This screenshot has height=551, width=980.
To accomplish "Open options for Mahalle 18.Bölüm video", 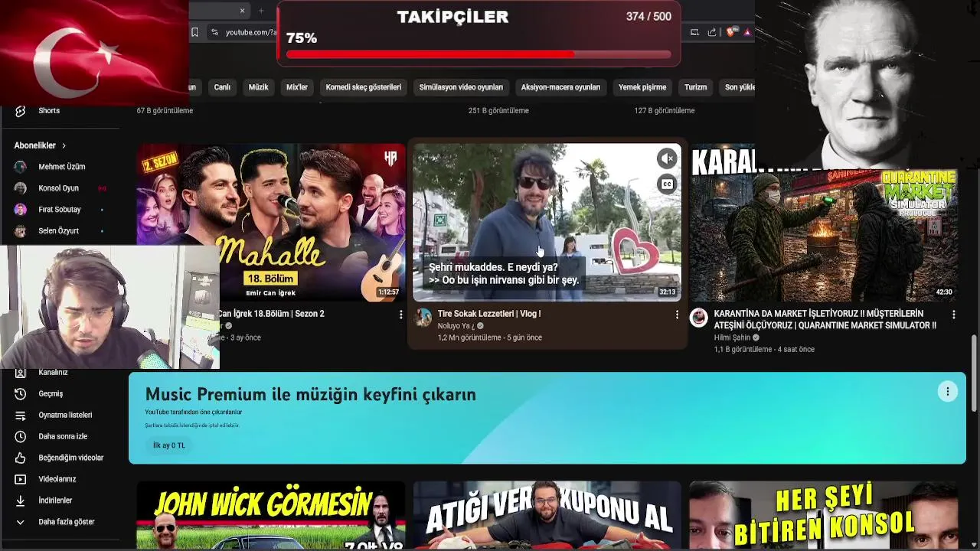I will (x=400, y=315).
